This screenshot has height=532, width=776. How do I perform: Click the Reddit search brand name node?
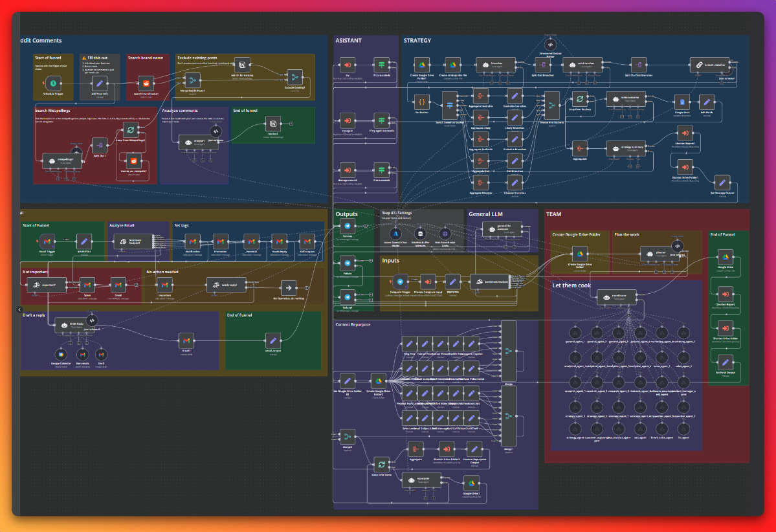pyautogui.click(x=146, y=83)
